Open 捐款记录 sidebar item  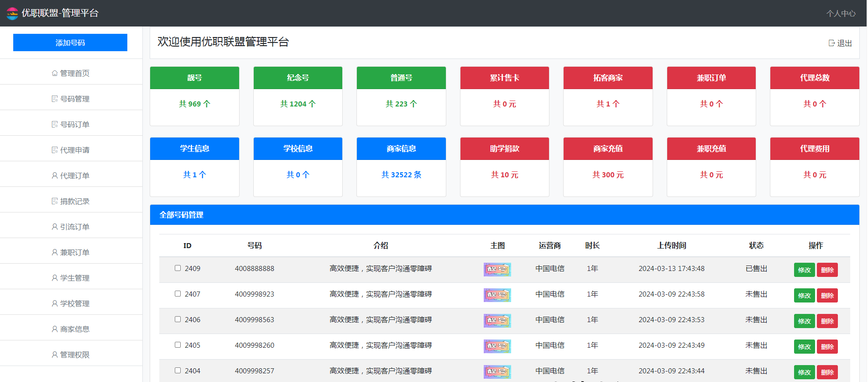coord(71,201)
